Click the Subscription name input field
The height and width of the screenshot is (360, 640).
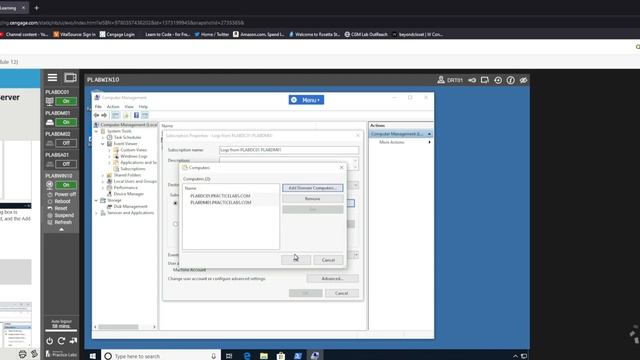point(289,150)
